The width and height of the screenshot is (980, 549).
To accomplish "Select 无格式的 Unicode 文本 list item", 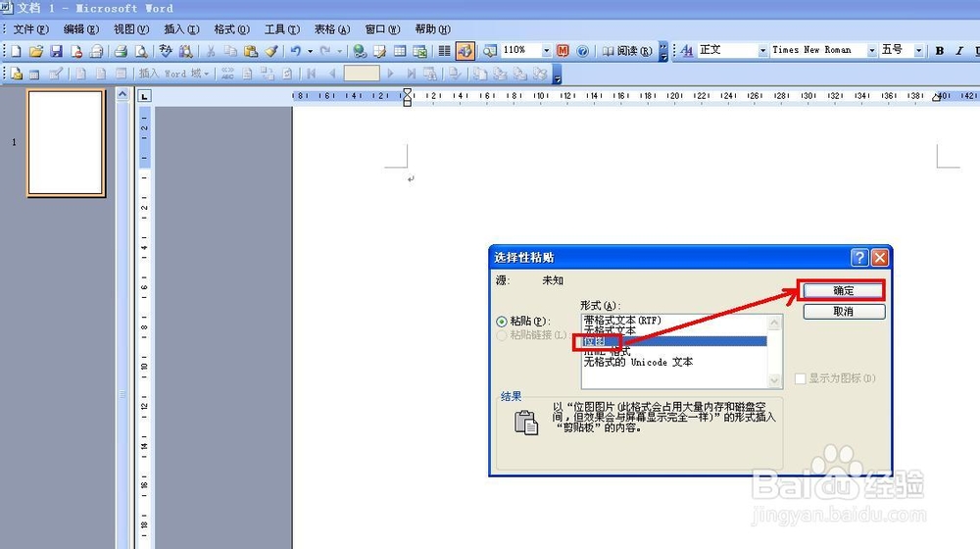I will pyautogui.click(x=674, y=362).
